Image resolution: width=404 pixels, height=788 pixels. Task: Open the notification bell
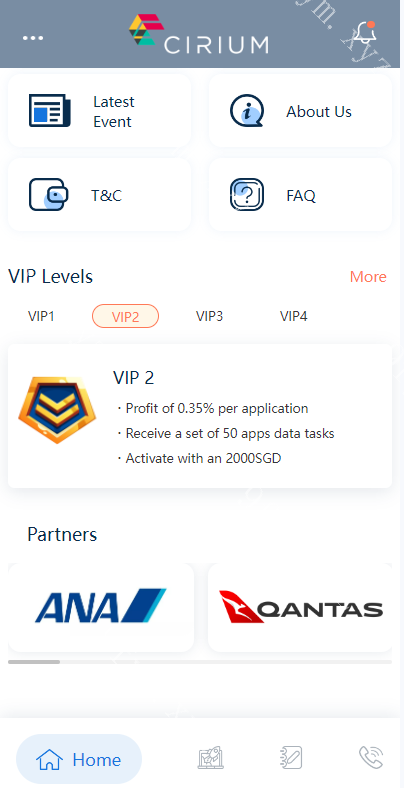pos(364,34)
